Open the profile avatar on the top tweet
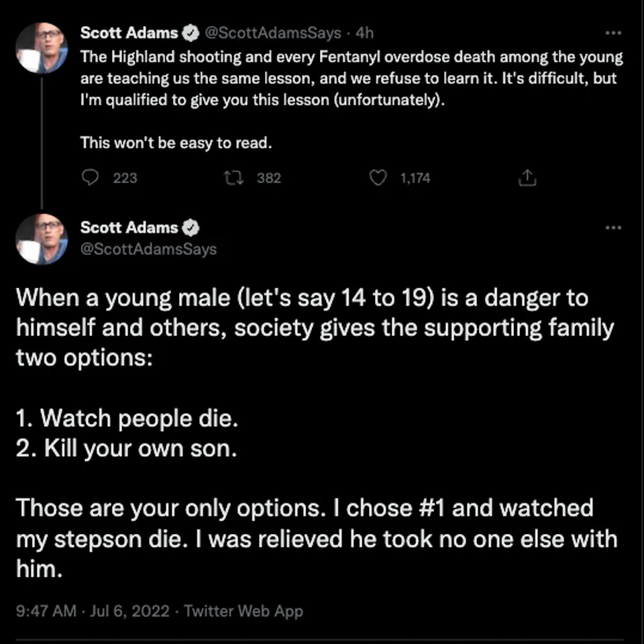 coord(42,48)
